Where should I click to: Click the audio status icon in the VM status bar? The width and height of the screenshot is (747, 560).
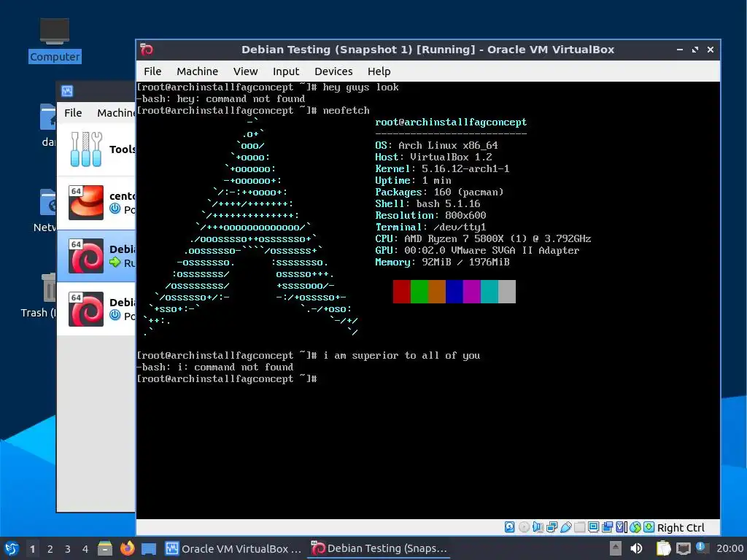pos(538,527)
